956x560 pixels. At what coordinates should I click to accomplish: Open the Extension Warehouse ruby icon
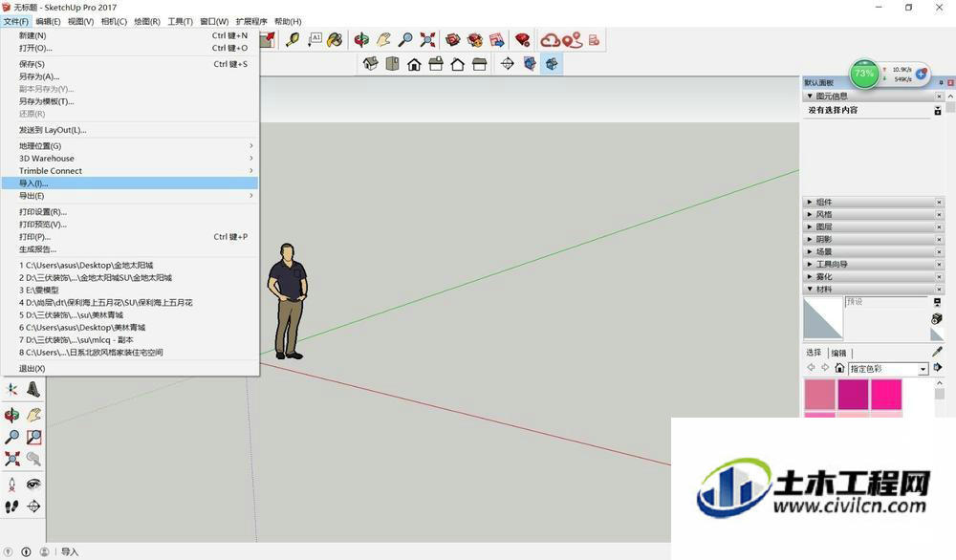click(523, 40)
